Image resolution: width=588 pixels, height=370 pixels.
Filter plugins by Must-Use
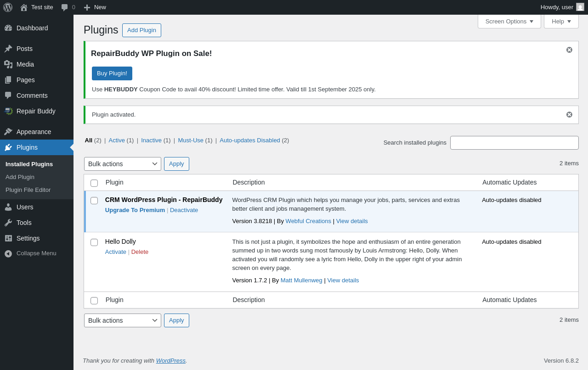coord(191,140)
